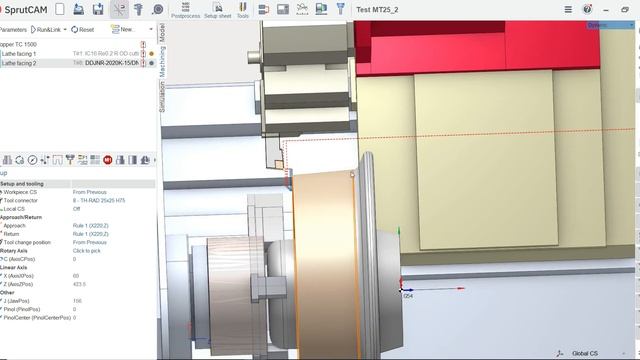Image resolution: width=640 pixels, height=360 pixels.
Task: Switch to the Model vertical tab
Action: (x=162, y=32)
